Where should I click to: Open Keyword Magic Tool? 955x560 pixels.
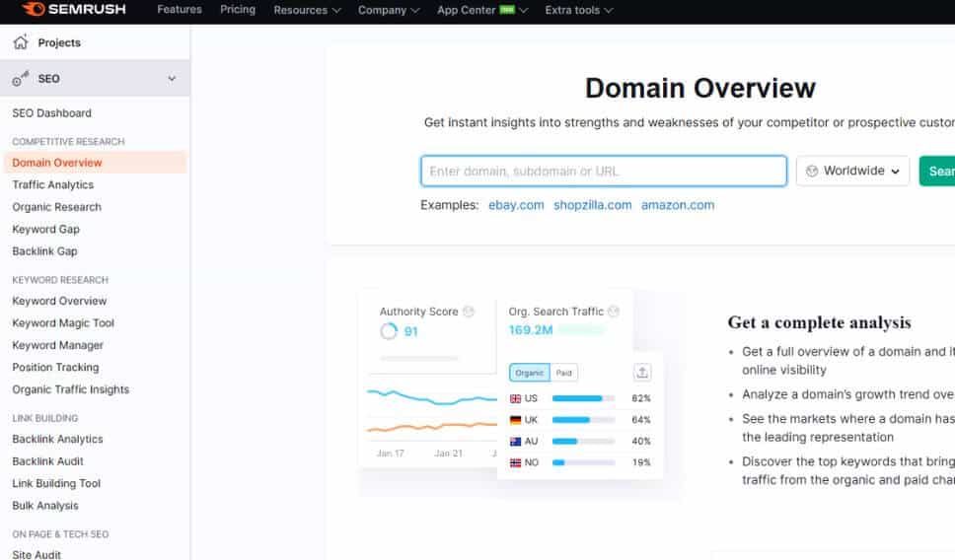click(x=63, y=322)
